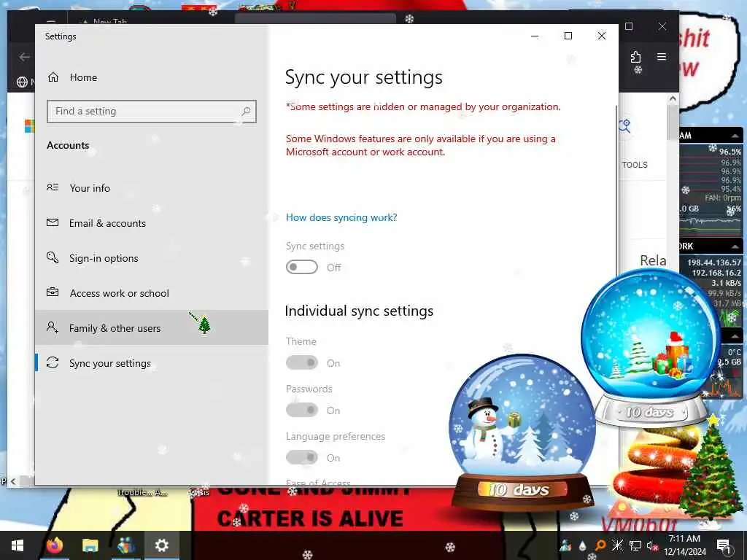Click the Email & accounts envelope icon
This screenshot has height=560, width=747.
pyautogui.click(x=53, y=222)
